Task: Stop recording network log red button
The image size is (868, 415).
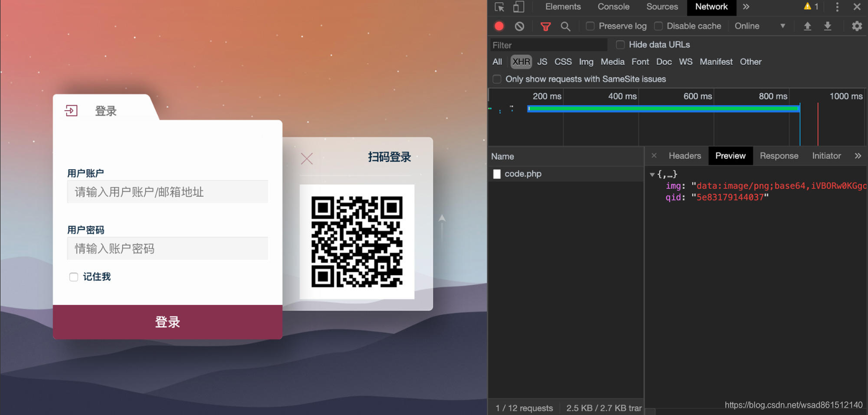Action: point(499,26)
